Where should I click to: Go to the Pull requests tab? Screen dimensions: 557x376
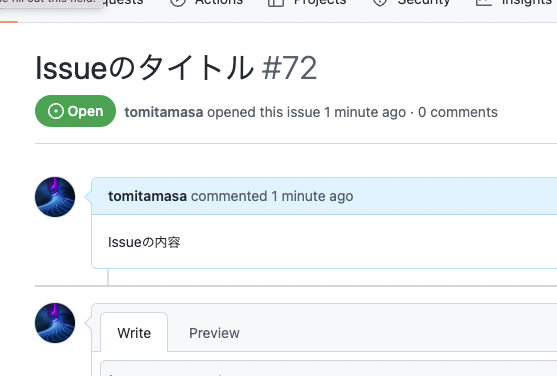[123, 3]
